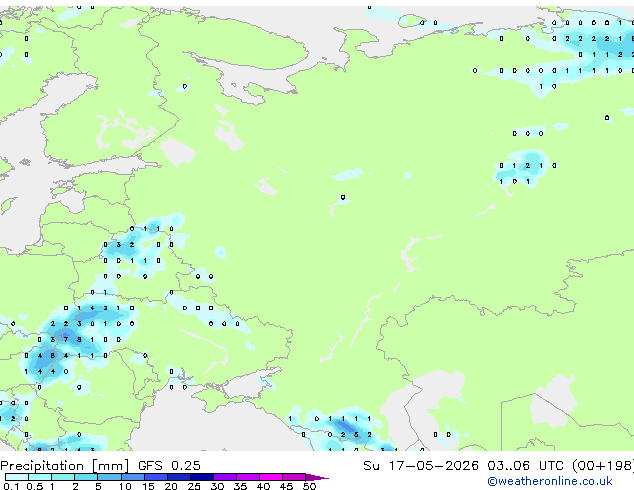Select the "15" legend scale label

pyautogui.click(x=148, y=486)
